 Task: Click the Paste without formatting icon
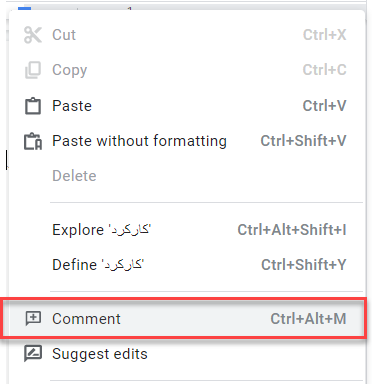click(x=33, y=141)
